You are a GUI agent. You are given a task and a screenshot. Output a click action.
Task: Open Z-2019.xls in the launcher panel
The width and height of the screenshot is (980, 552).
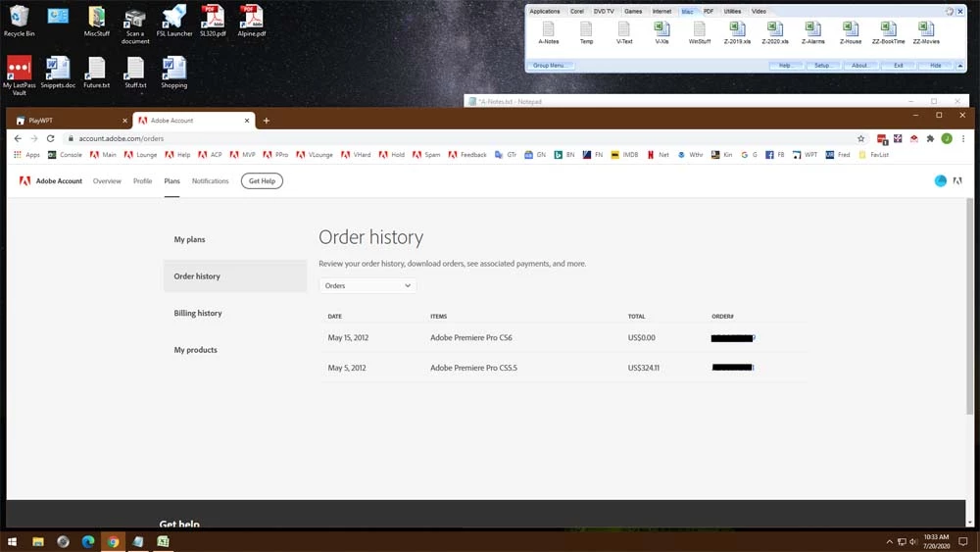(x=737, y=32)
